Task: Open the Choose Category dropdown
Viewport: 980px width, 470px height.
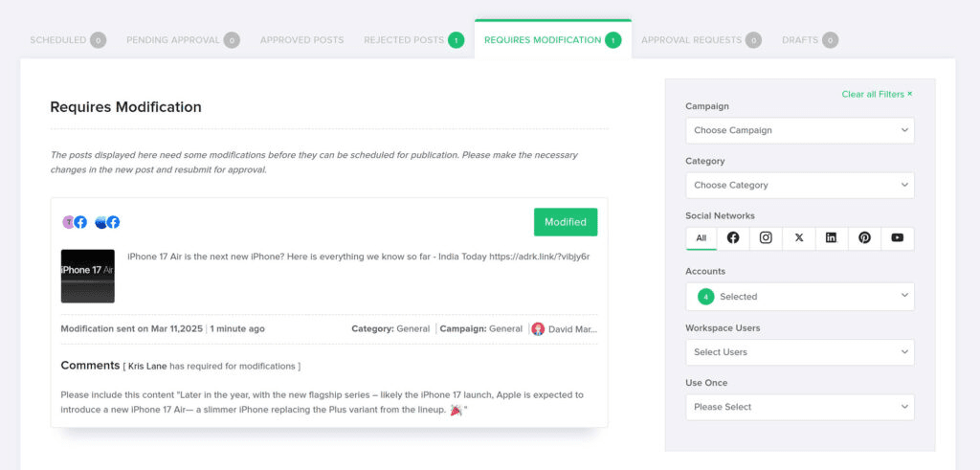Action: (800, 185)
